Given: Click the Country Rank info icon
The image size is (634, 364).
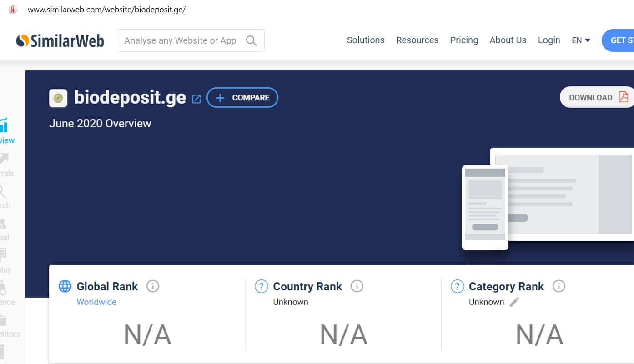Looking at the screenshot, I should point(357,286).
